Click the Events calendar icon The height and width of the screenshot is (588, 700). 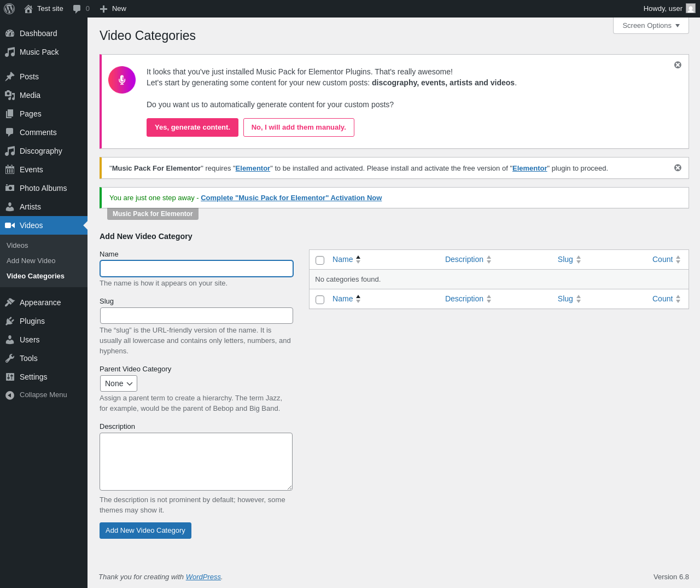tap(10, 170)
